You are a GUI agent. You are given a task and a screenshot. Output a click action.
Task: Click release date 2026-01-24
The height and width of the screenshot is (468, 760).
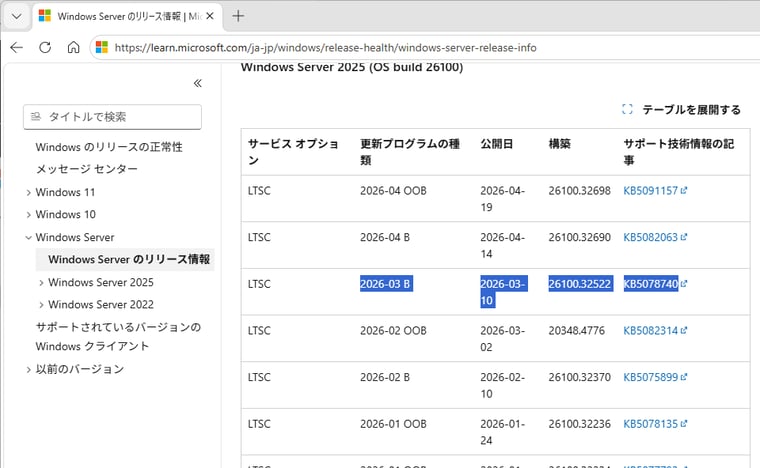click(x=503, y=432)
